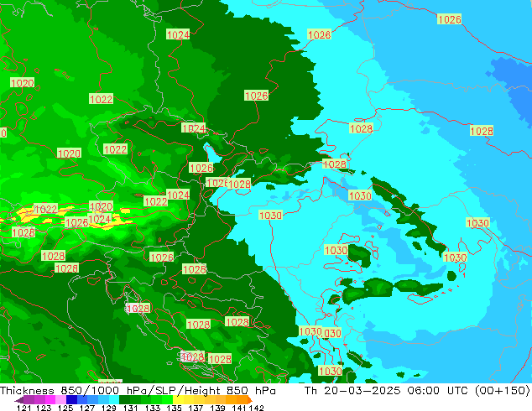Click the 1026 isobar label on the light-blue area

[449, 19]
